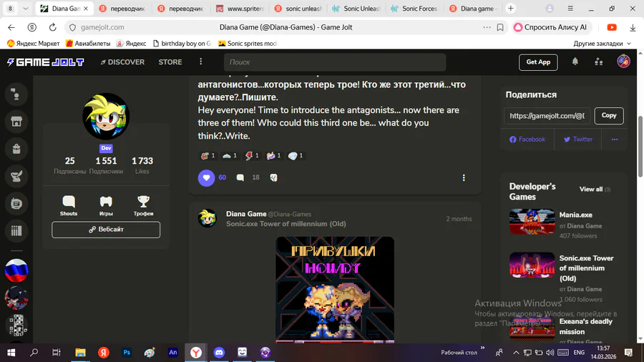Screen dimensions: 644x362
Task: Open the notifications bell
Action: (575, 62)
